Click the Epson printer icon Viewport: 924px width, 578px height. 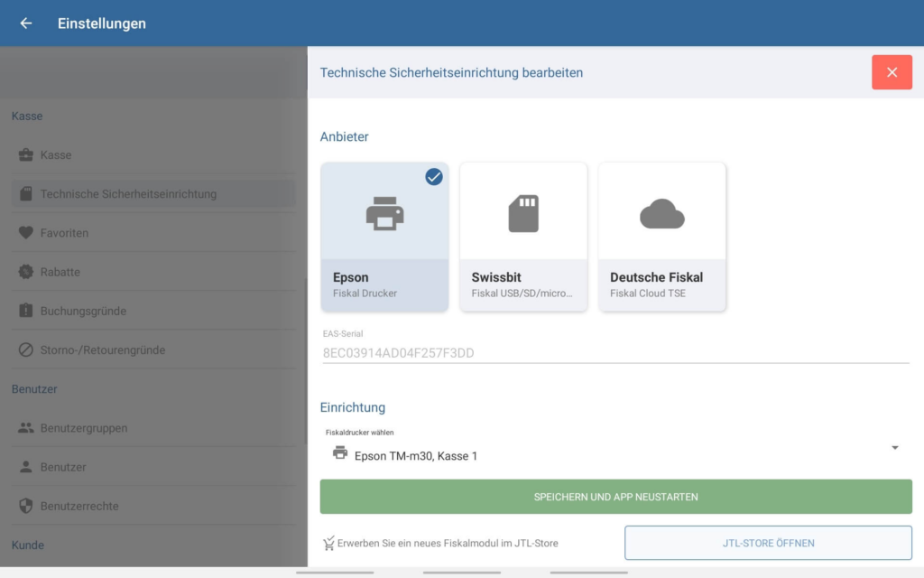(x=384, y=214)
